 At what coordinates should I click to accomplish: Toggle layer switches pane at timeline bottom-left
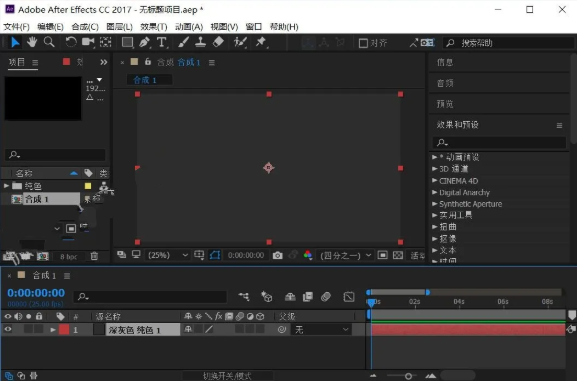(x=9, y=376)
